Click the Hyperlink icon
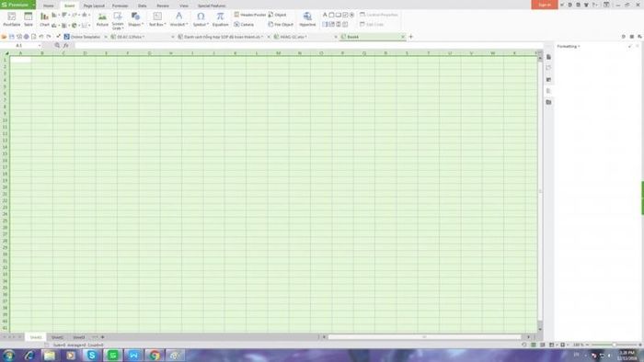Viewport: 644px width, 362px height. tap(307, 19)
